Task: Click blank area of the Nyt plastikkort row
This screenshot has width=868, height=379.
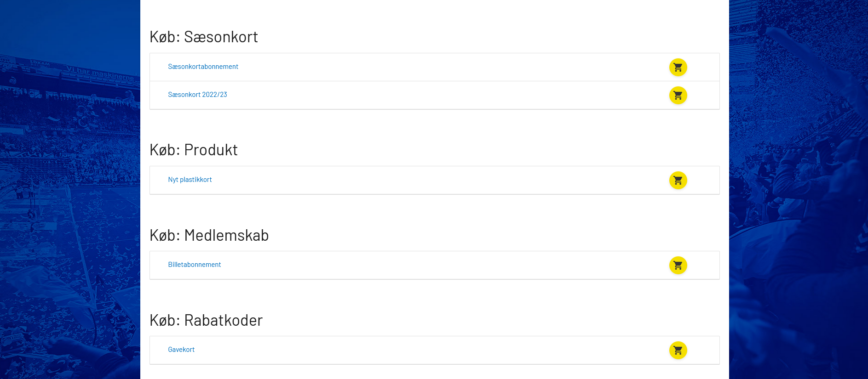Action: [414, 180]
